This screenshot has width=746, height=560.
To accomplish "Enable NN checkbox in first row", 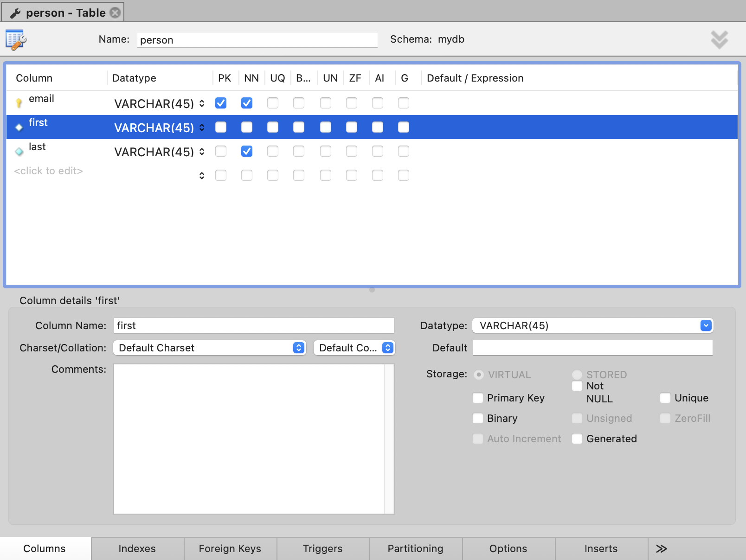I will pos(247,127).
